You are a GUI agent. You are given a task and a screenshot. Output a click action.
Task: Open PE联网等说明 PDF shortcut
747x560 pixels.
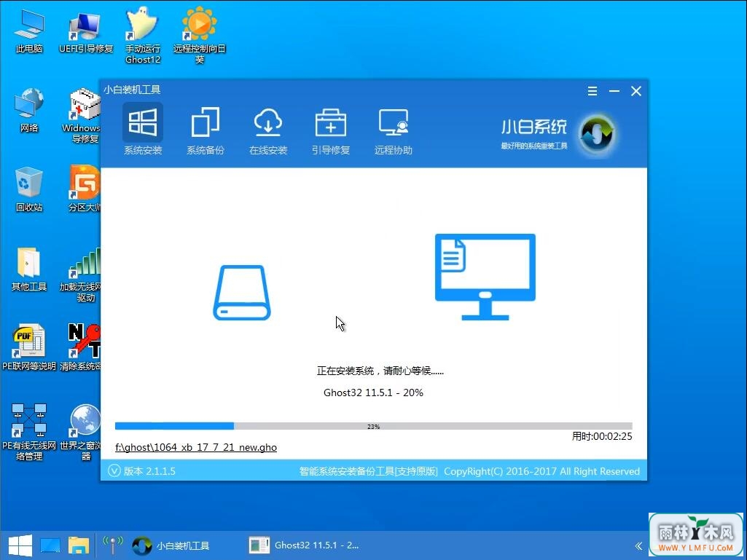pyautogui.click(x=29, y=347)
